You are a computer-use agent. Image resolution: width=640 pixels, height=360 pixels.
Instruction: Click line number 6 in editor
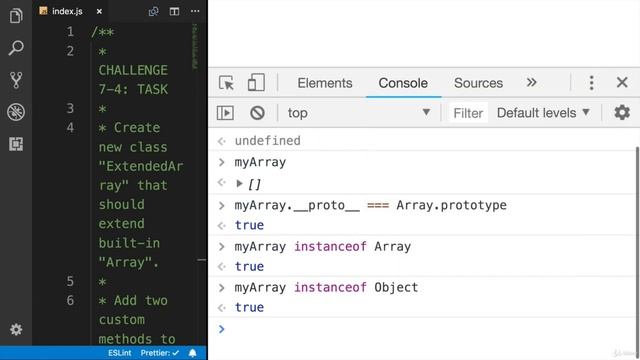point(70,301)
